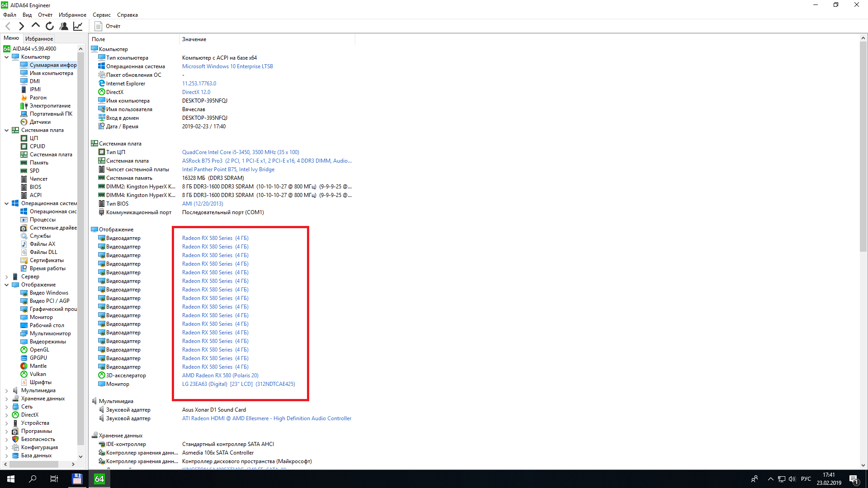Select Датчики sensors tree item

[x=40, y=122]
